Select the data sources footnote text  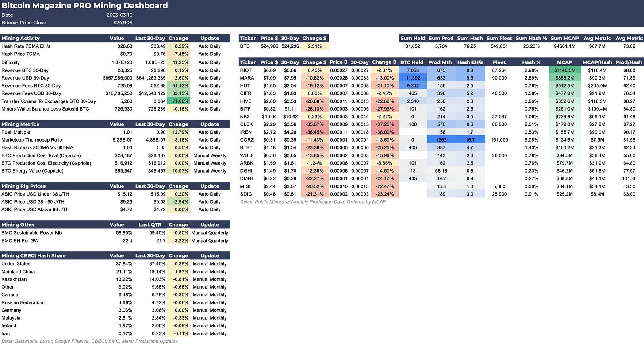click(89, 341)
